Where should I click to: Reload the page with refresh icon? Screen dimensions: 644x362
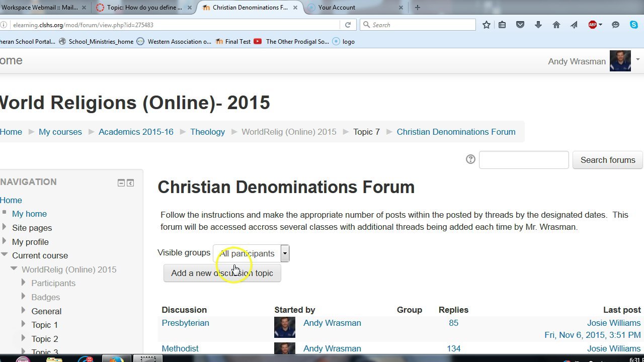point(348,25)
